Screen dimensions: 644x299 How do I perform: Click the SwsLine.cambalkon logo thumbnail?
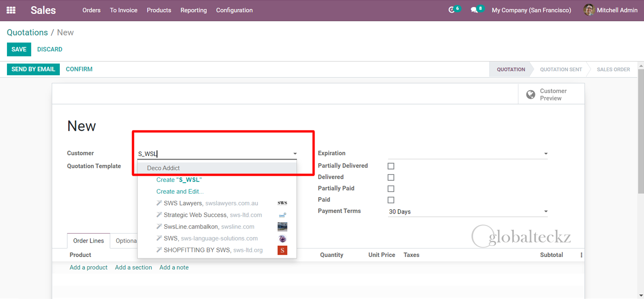(x=282, y=227)
